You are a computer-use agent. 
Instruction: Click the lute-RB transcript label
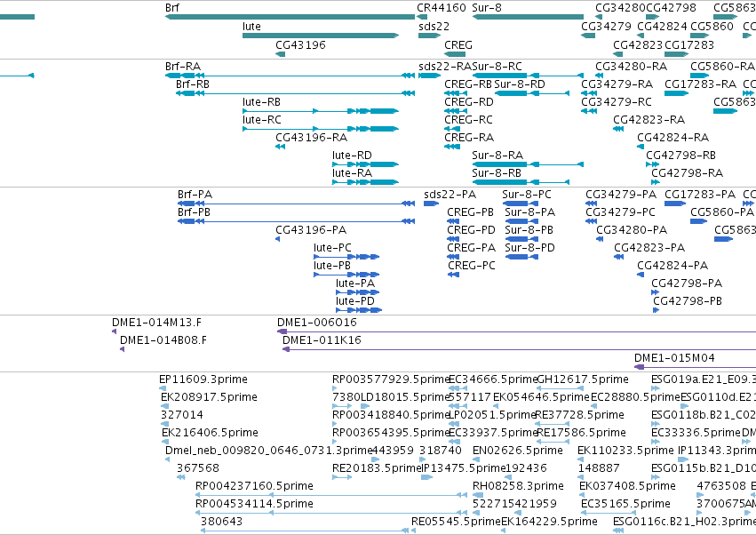[x=261, y=102]
